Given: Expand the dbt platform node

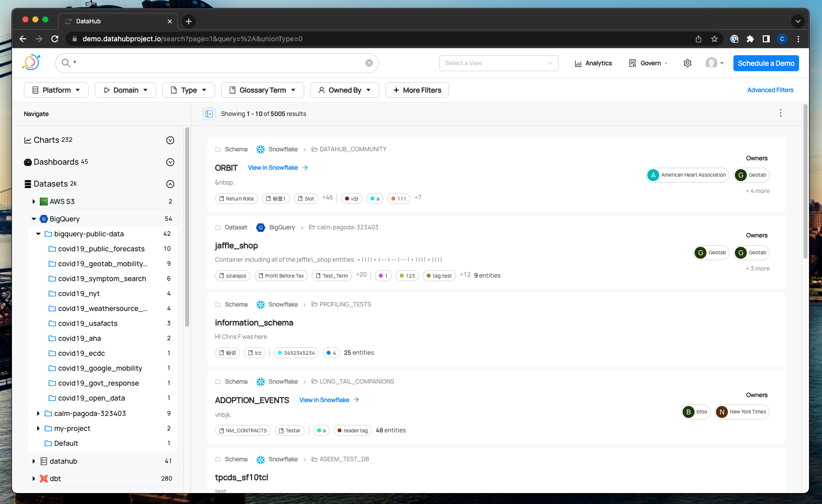Looking at the screenshot, I should coord(34,479).
